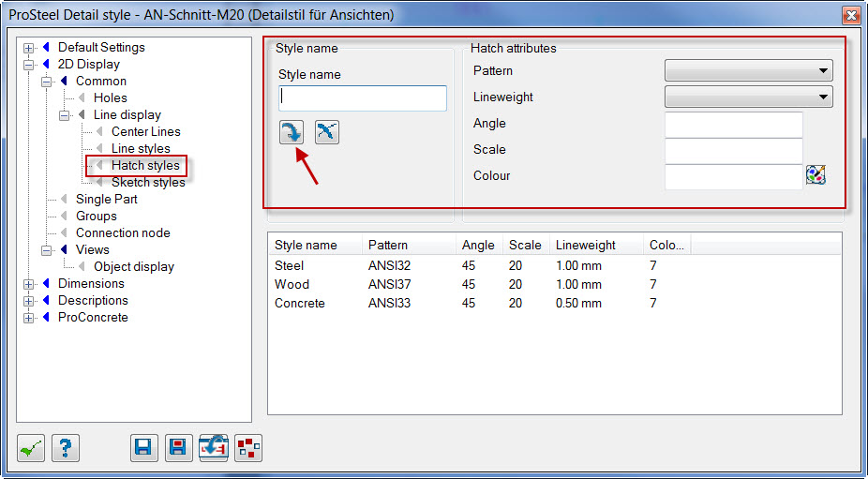This screenshot has width=868, height=479.
Task: Expand the ProConcrete tree node
Action: coord(28,318)
